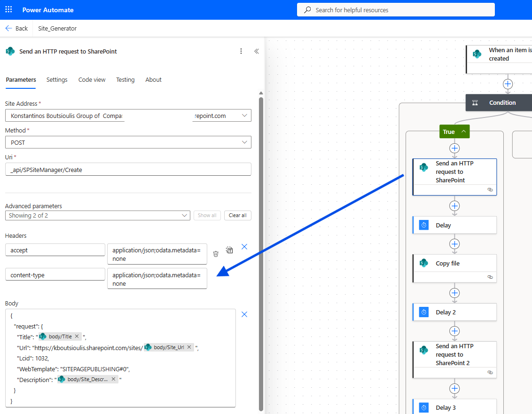Screen dimensions: 532x414
Task: Click the three-dot more options icon
Action: (x=241, y=51)
